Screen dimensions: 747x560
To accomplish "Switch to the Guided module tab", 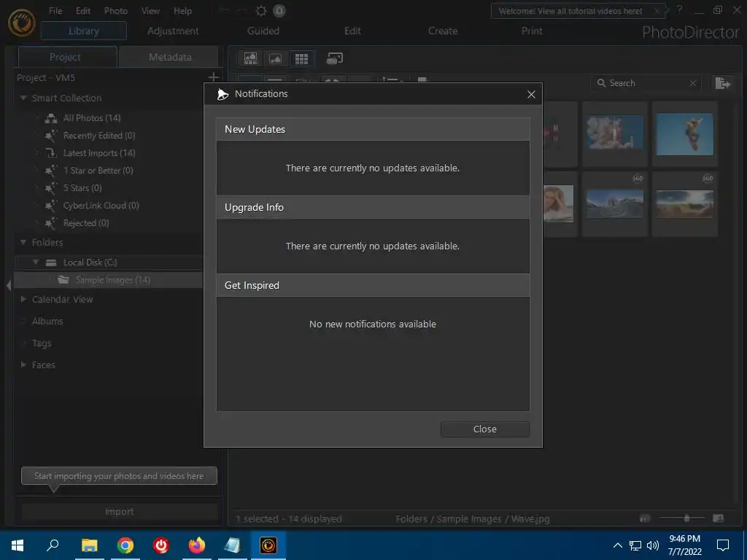I will click(263, 31).
